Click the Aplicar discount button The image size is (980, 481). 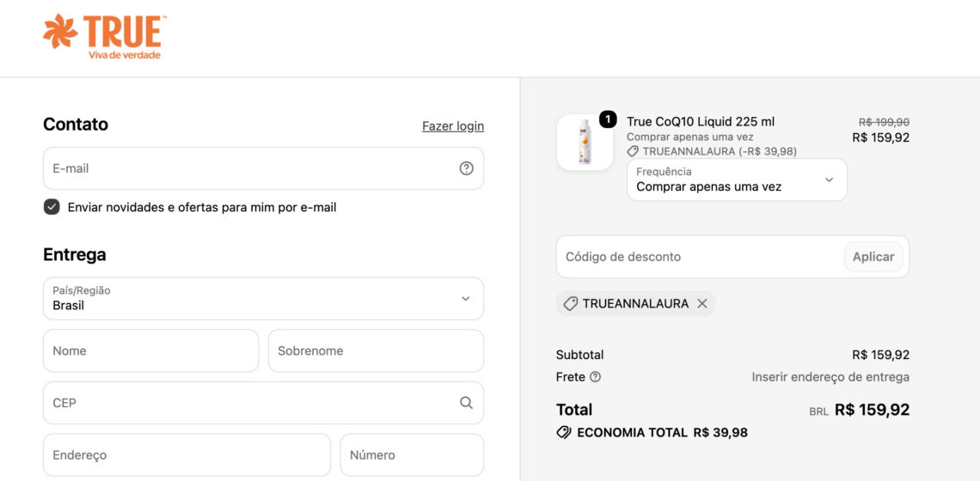click(873, 257)
